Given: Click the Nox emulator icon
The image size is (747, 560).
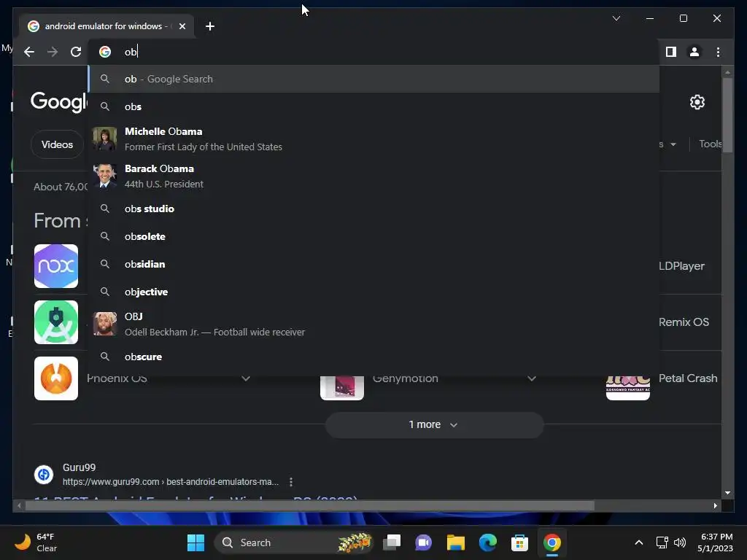Looking at the screenshot, I should click(x=56, y=266).
